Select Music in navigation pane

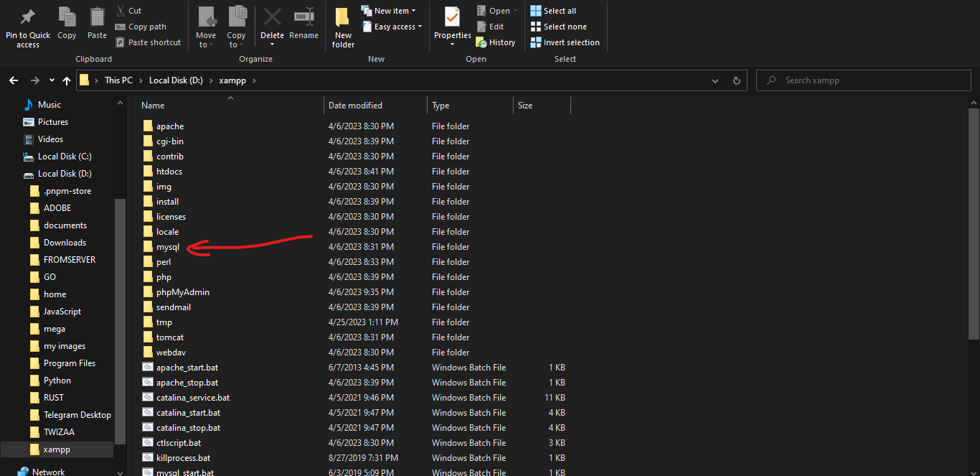pos(50,105)
